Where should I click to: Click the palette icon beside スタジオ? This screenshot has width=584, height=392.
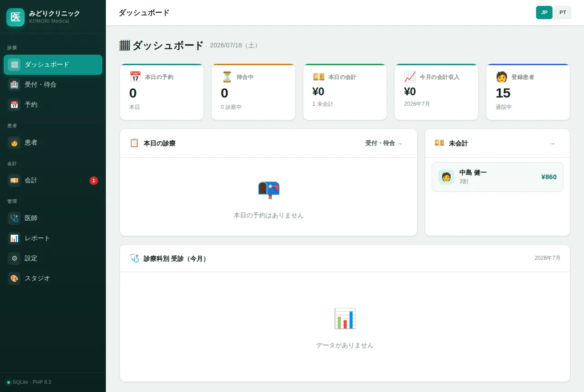point(14,279)
